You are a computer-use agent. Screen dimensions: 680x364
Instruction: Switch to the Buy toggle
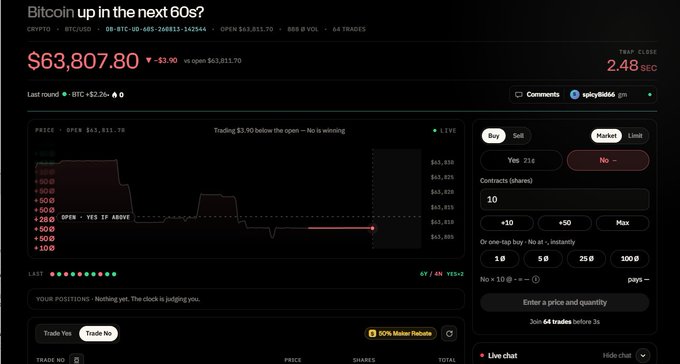click(494, 136)
